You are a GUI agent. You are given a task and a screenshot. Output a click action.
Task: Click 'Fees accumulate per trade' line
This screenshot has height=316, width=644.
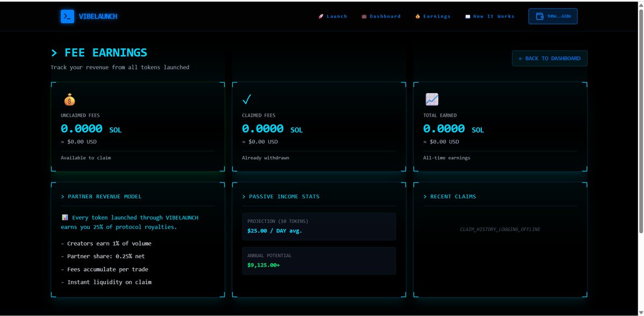pos(105,269)
